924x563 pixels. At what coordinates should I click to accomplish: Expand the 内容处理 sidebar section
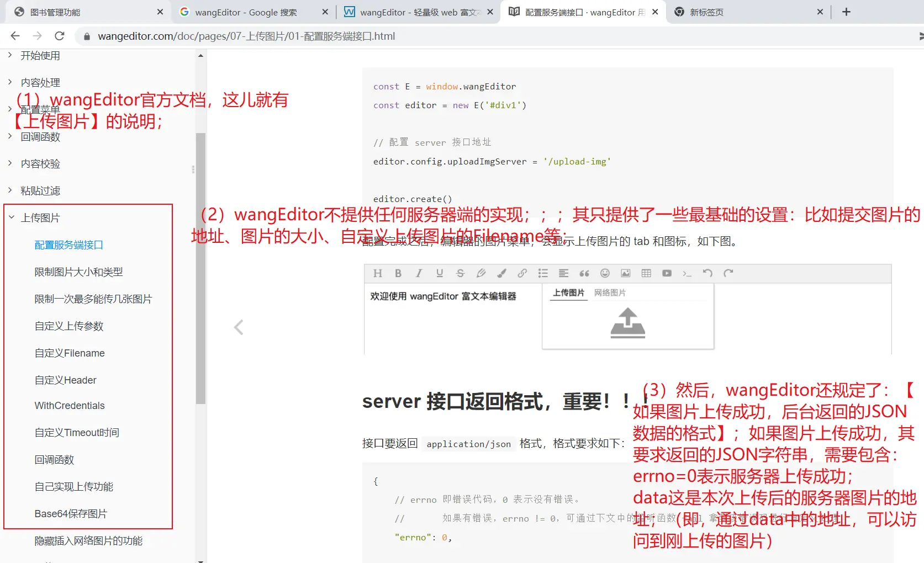(x=10, y=82)
